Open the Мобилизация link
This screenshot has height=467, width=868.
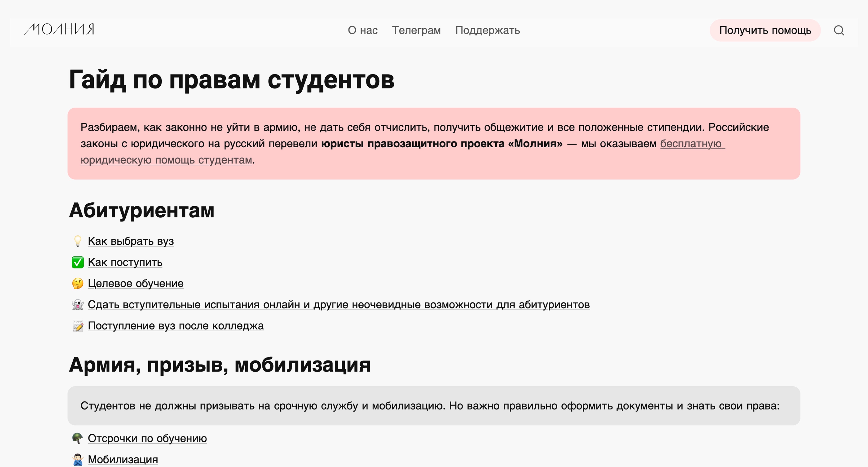tap(123, 460)
